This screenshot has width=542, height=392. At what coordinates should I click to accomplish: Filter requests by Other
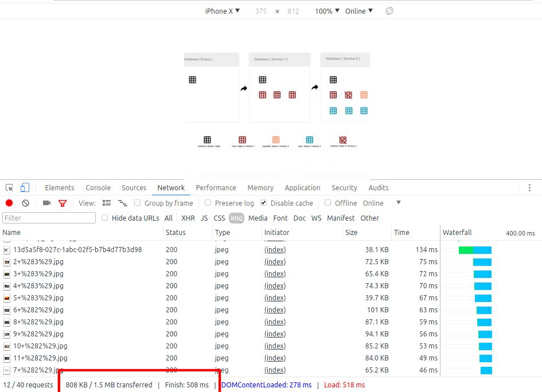370,218
